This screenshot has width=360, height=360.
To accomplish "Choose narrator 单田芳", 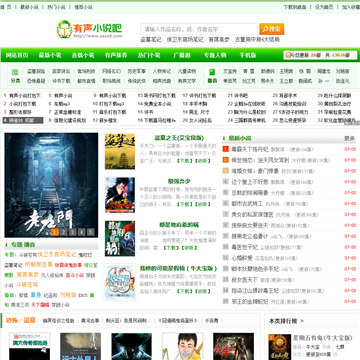I will (230, 81).
